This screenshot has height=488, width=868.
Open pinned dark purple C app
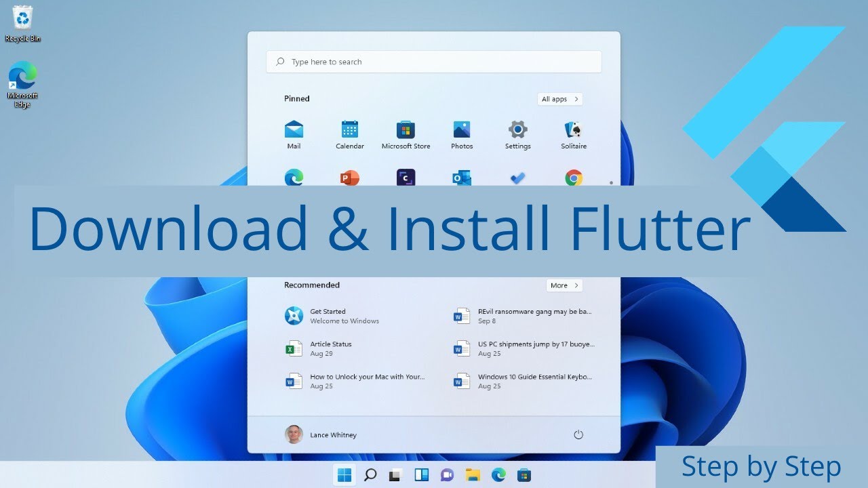406,178
